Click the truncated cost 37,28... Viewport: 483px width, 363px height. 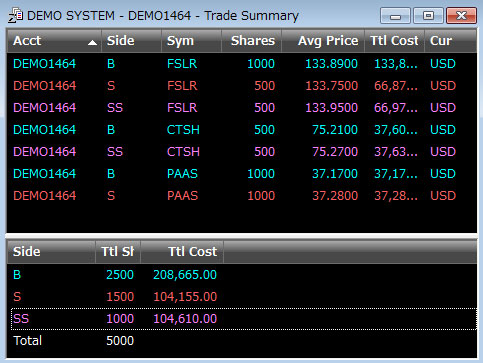click(x=396, y=196)
